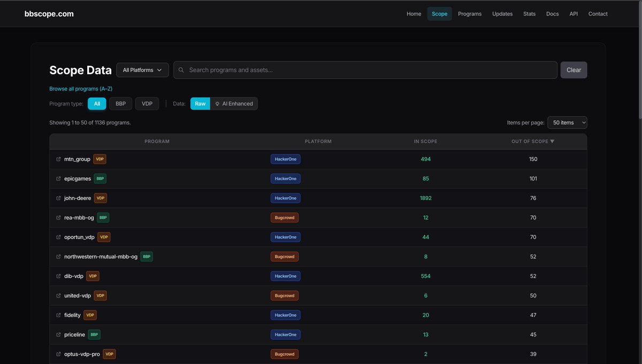The width and height of the screenshot is (642, 364).
Task: Open external link icon for epicgames
Action: [x=58, y=179]
